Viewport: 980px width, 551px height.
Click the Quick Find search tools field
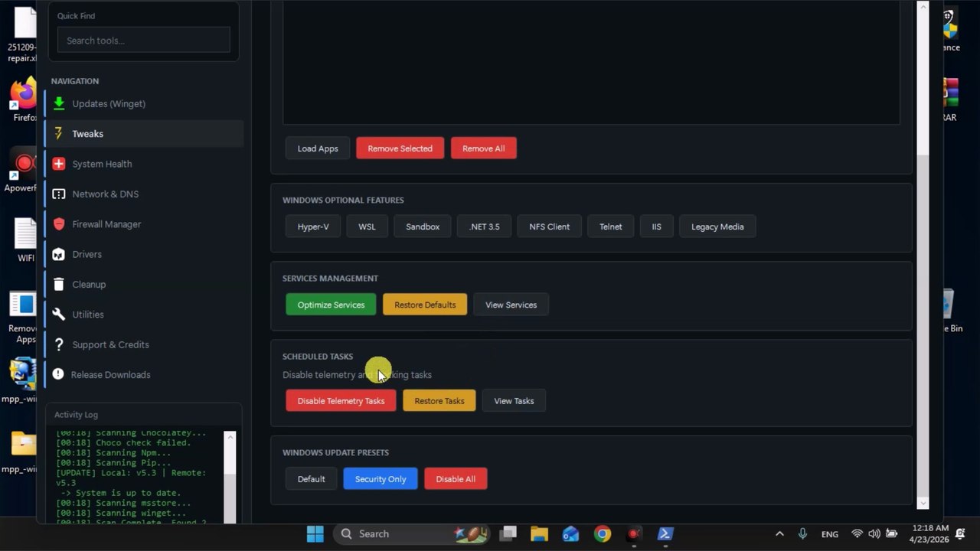click(144, 41)
